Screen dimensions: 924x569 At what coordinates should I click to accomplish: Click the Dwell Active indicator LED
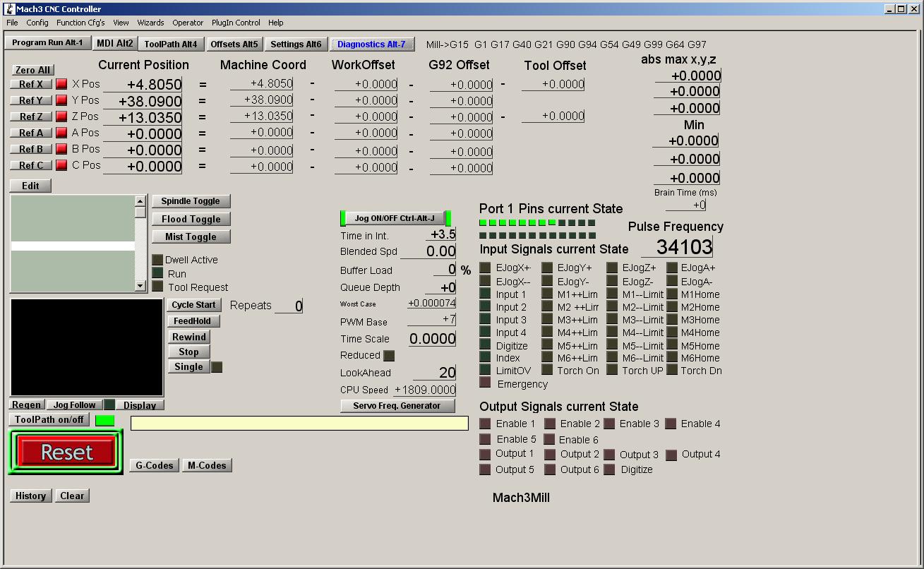[x=157, y=260]
